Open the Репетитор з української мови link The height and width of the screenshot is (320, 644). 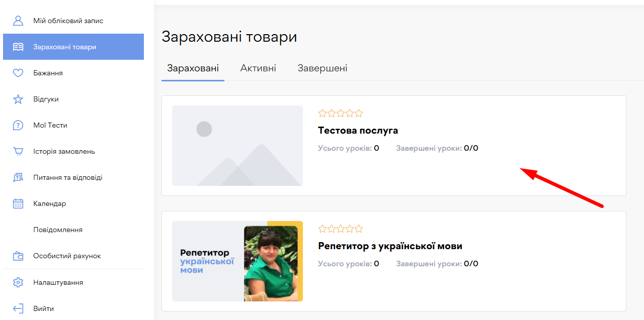point(390,246)
